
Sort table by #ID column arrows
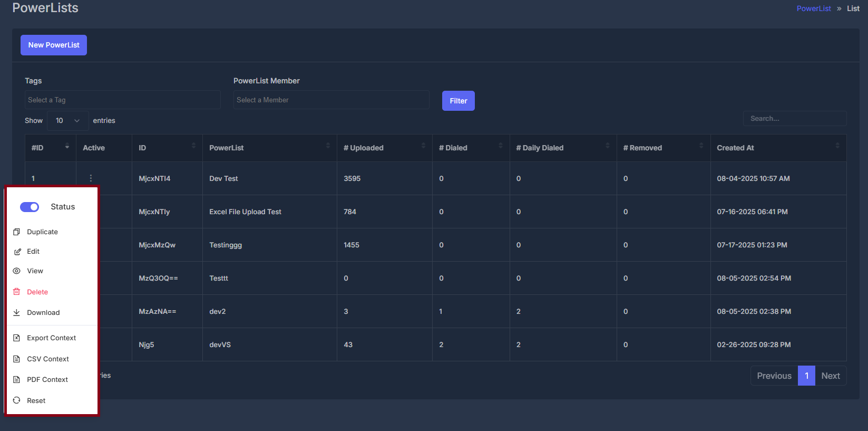[x=67, y=146]
